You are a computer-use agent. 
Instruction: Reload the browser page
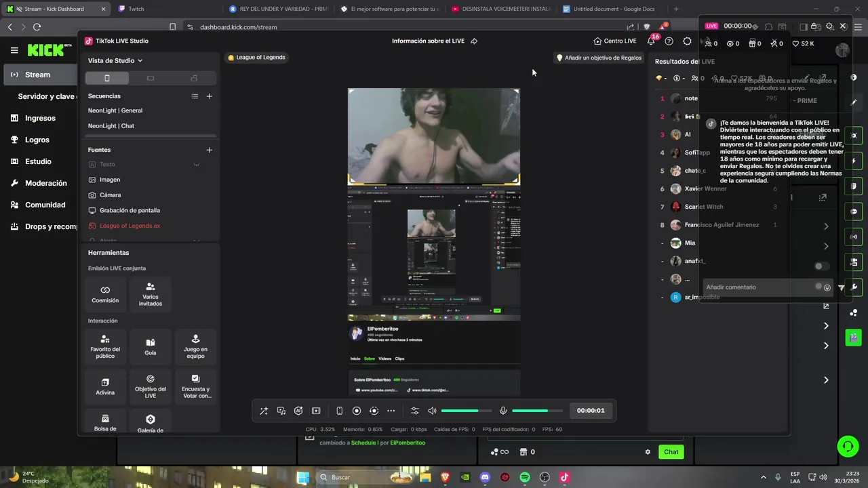coord(37,27)
